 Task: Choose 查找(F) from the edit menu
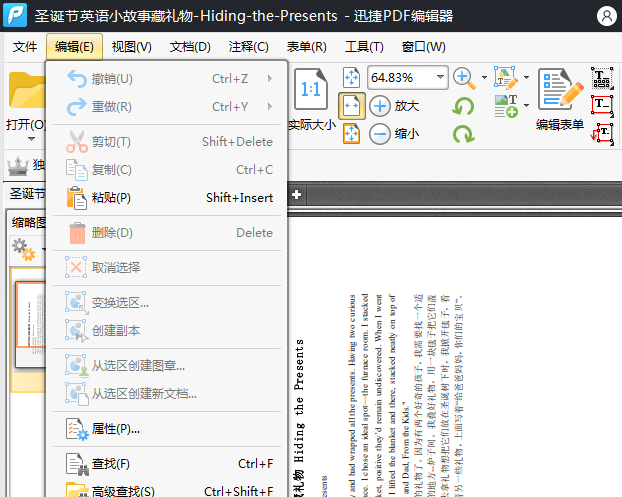pos(167,464)
